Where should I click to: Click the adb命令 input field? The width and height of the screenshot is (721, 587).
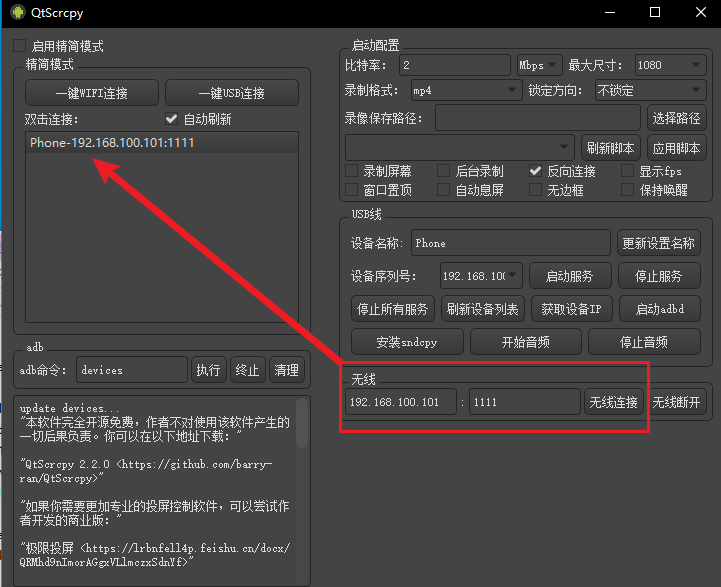(132, 370)
